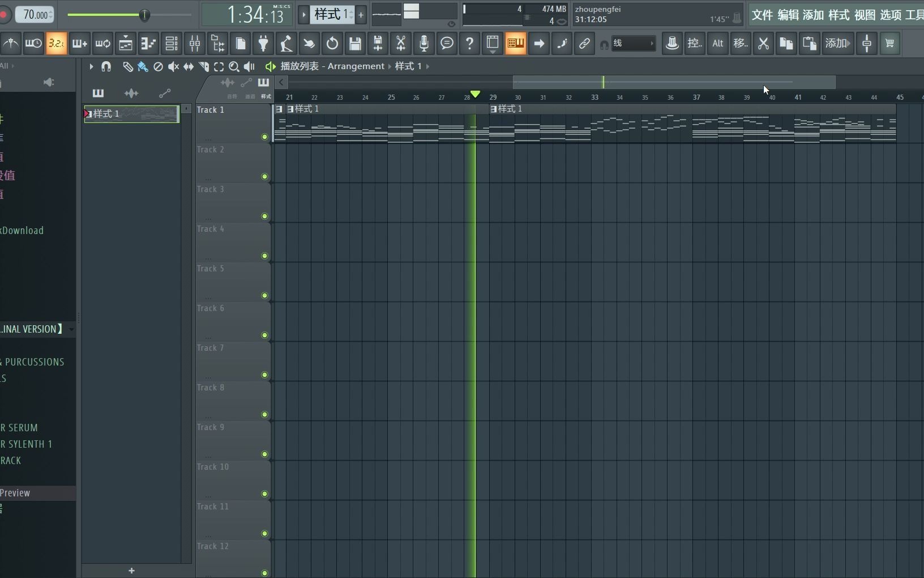Open the 添加 dropdown in toolbar
Screen dimensions: 924x578
point(838,43)
